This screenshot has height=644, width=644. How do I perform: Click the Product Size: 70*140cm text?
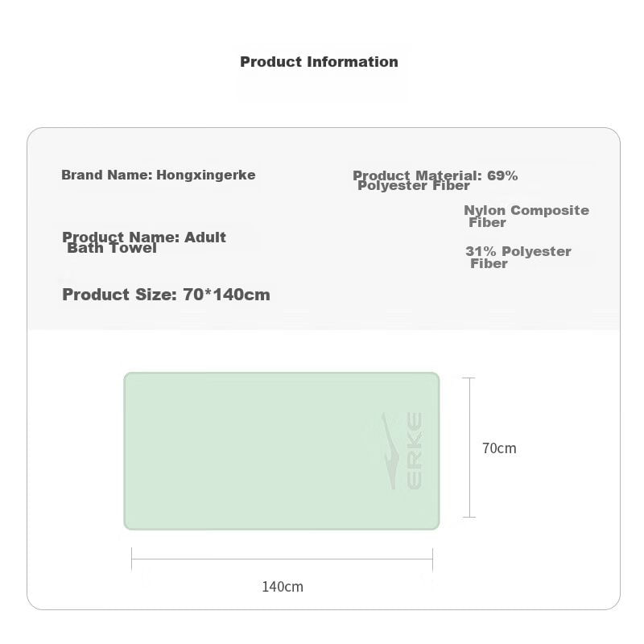(166, 295)
